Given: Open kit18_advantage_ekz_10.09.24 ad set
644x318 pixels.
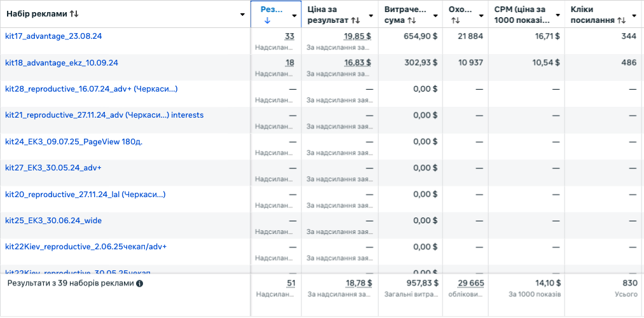Looking at the screenshot, I should (x=62, y=62).
